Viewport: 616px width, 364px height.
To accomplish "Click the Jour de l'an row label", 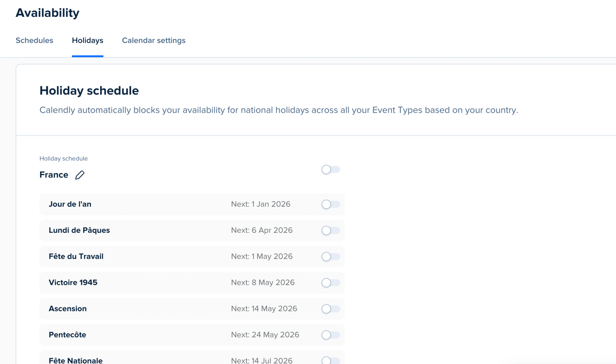I will coord(70,204).
